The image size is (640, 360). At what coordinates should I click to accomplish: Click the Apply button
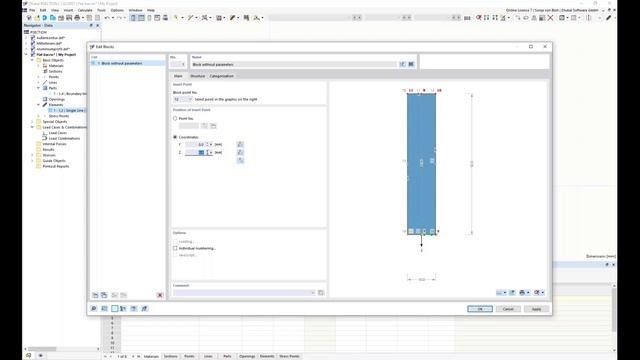(x=536, y=309)
